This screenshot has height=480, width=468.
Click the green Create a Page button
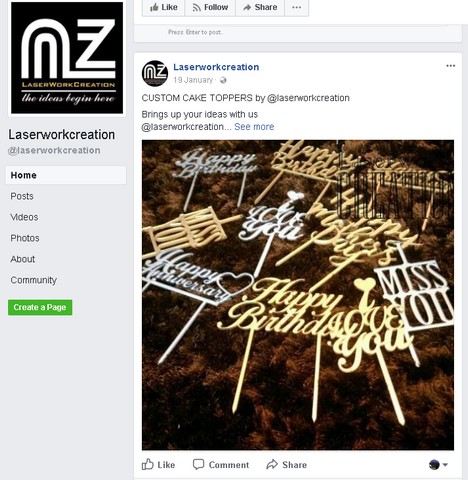[40, 307]
